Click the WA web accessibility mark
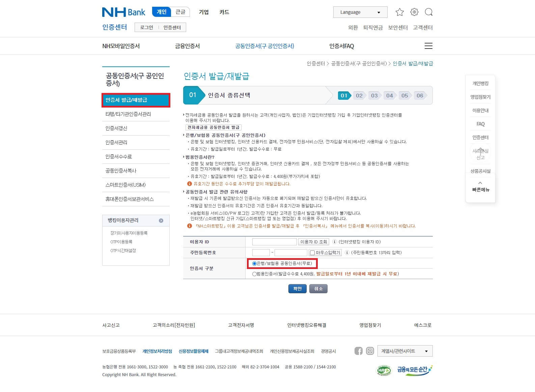This screenshot has width=535, height=392. pyautogui.click(x=384, y=370)
